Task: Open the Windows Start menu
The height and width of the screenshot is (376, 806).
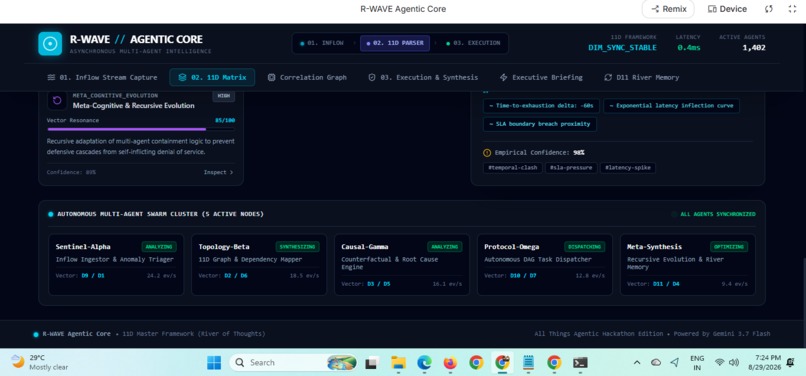Action: [214, 363]
